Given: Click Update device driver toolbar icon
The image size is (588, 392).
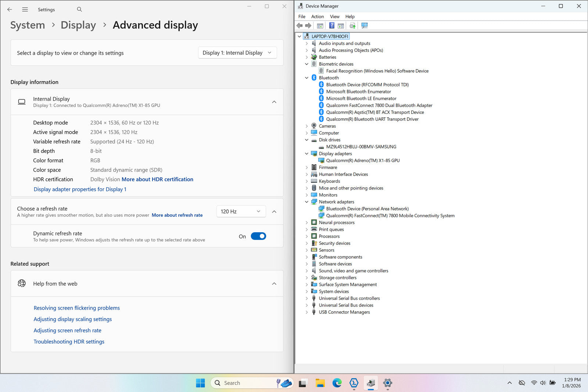Looking at the screenshot, I should 352,26.
